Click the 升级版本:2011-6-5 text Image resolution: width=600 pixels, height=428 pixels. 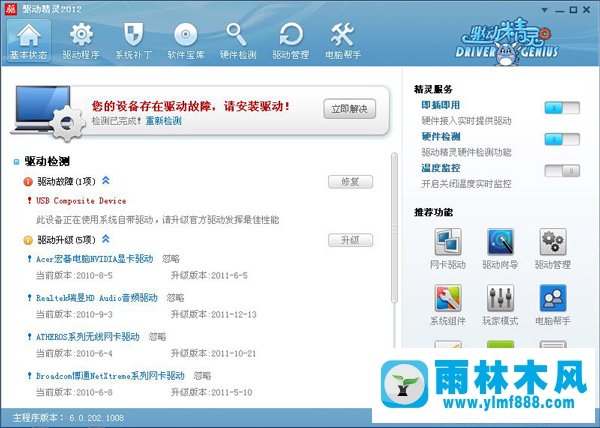209,275
